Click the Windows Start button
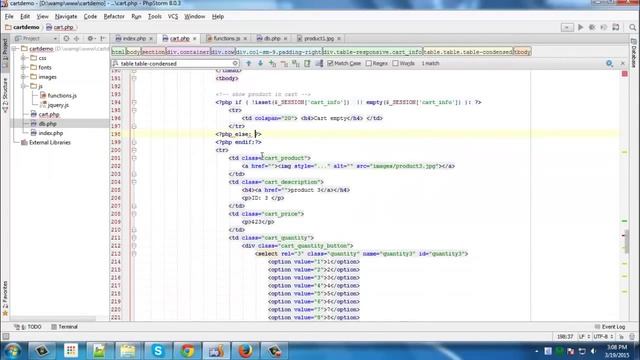Image resolution: width=640 pixels, height=360 pixels. click(x=12, y=351)
